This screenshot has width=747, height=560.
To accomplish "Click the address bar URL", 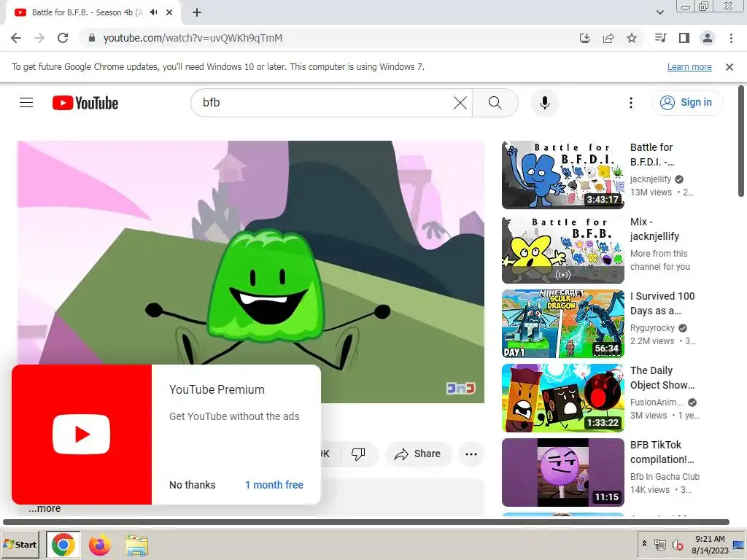I will 193,38.
